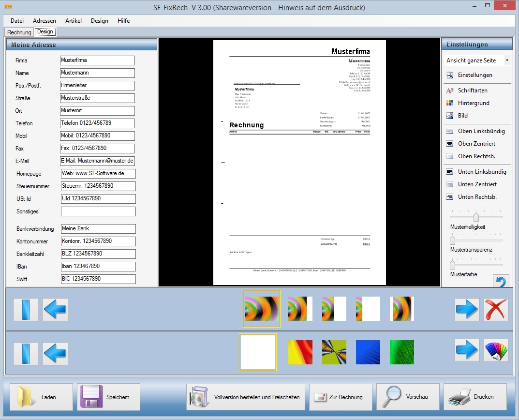
Task: Open the Hilfe menu
Action: (x=123, y=20)
